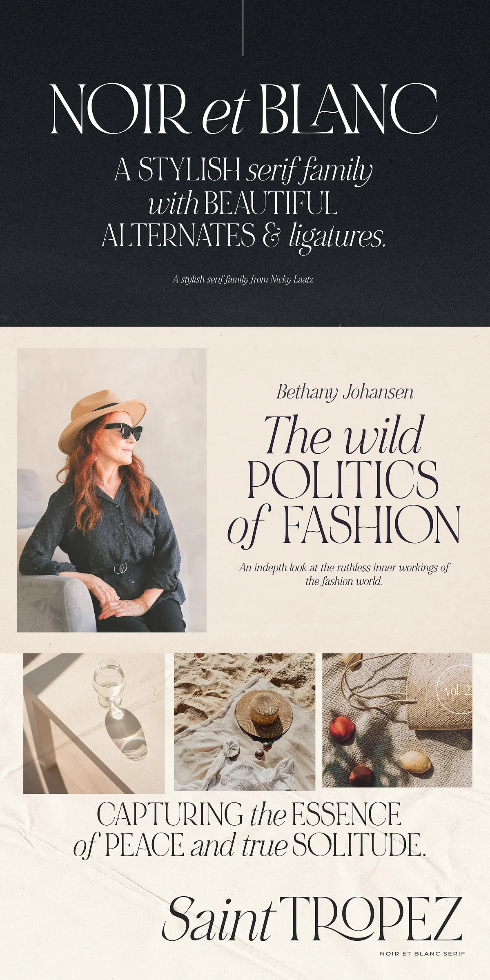Screen dimensions: 490x980
Task: Click the Bethany Johansen author name
Action: tap(345, 392)
